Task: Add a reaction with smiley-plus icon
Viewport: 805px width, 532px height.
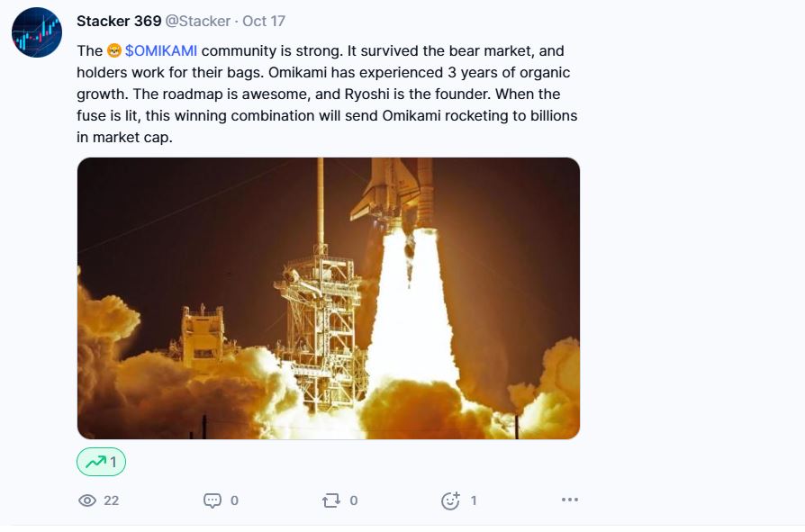Action: pos(450,500)
